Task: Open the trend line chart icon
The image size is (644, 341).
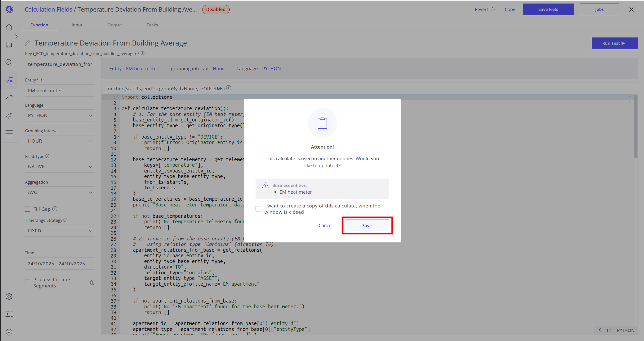Action: (x=9, y=98)
